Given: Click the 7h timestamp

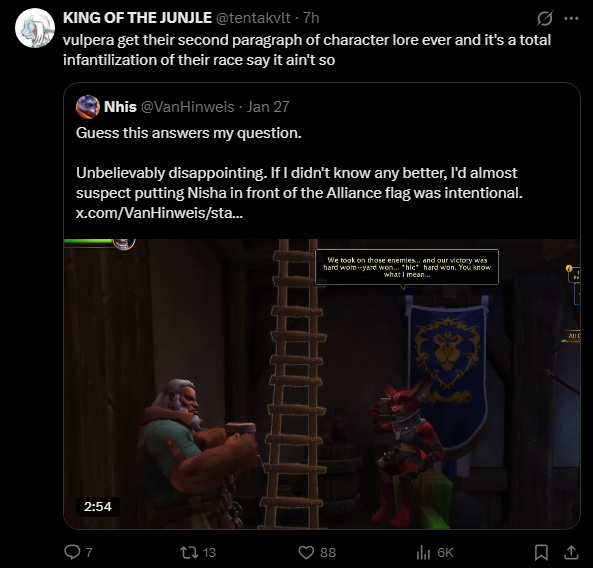Looking at the screenshot, I should tap(311, 18).
